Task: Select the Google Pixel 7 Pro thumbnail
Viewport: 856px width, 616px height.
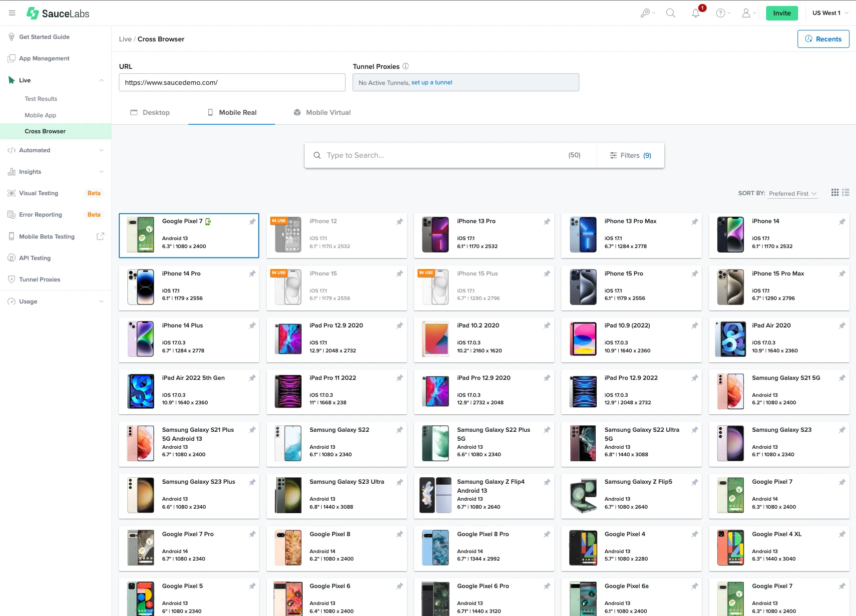Action: (141, 548)
